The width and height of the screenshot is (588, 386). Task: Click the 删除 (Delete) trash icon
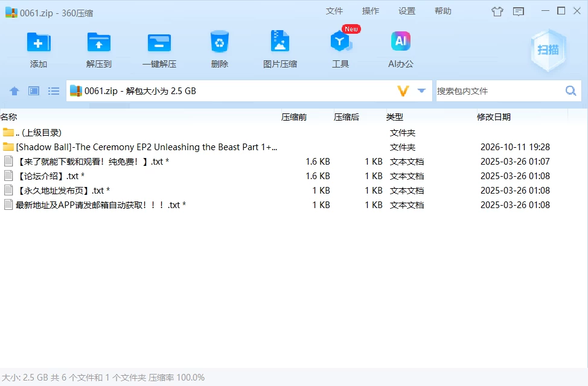pyautogui.click(x=219, y=42)
